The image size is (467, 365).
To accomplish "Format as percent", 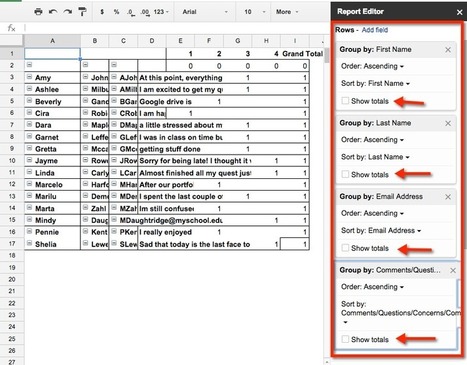I will [x=116, y=12].
